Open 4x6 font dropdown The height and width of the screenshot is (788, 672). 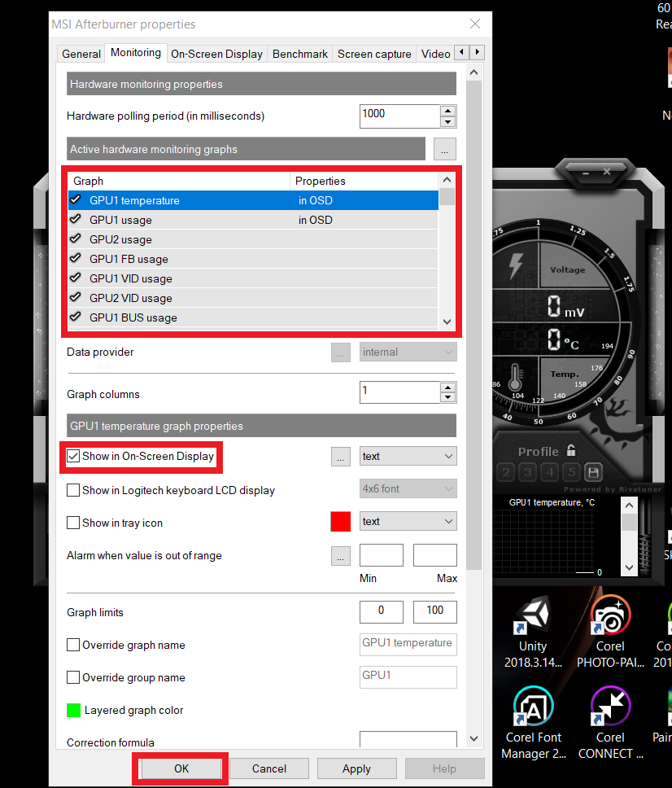[408, 488]
